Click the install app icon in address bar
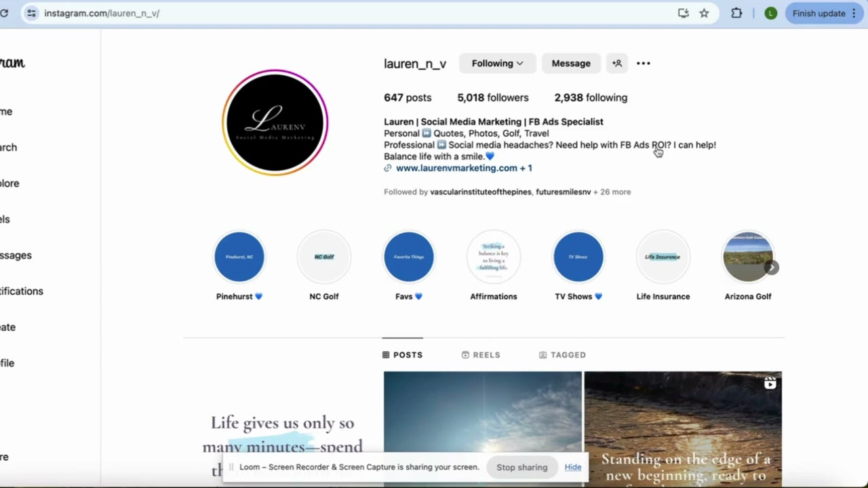The height and width of the screenshot is (488, 868). [x=683, y=13]
